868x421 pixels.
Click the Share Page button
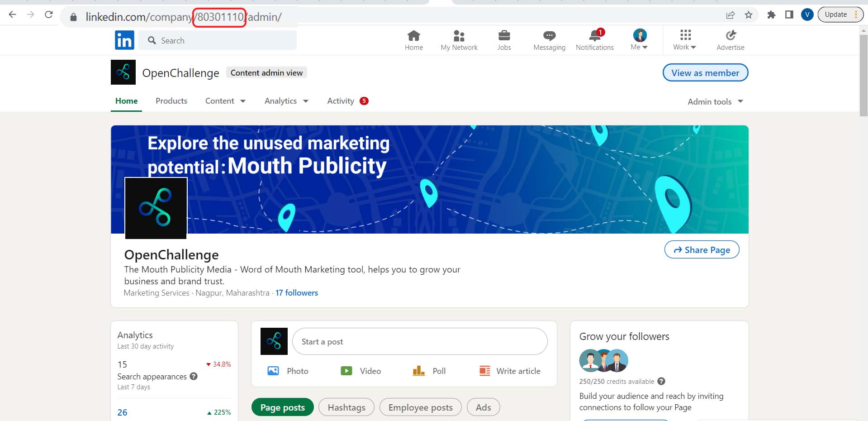[x=702, y=249]
